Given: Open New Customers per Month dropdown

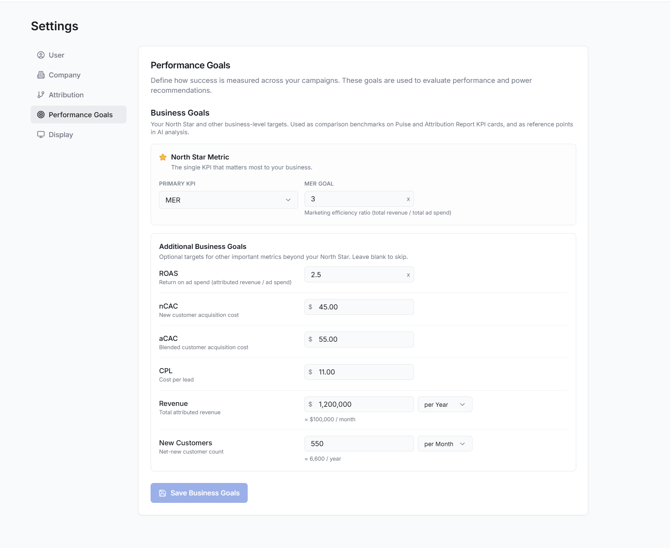Looking at the screenshot, I should pos(445,444).
